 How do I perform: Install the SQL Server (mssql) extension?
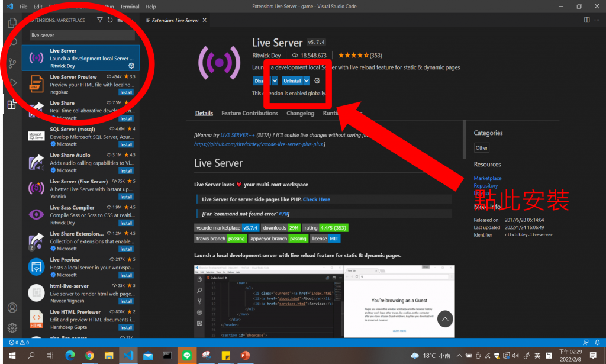coord(126,144)
